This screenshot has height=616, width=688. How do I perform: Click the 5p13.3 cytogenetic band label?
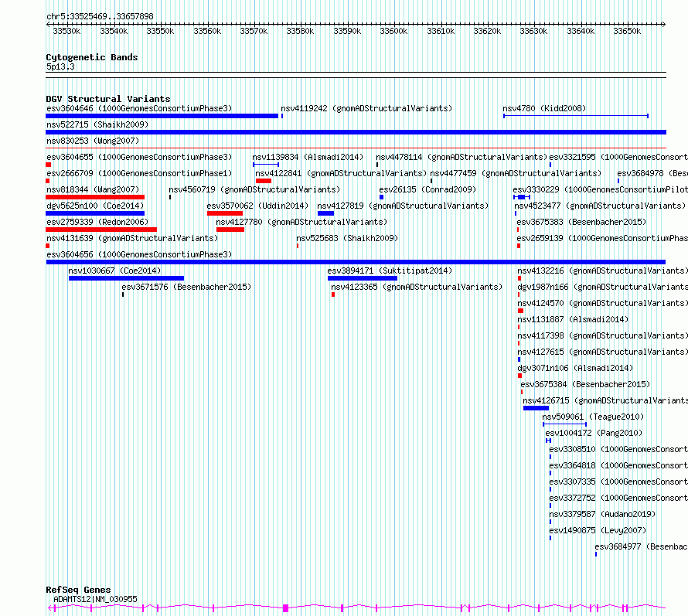click(60, 66)
